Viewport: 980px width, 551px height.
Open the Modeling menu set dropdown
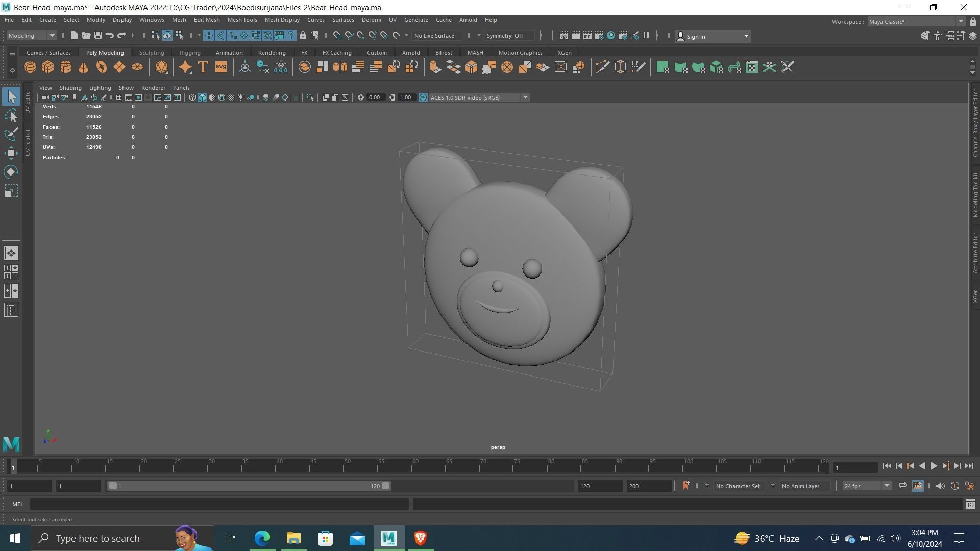click(x=32, y=35)
